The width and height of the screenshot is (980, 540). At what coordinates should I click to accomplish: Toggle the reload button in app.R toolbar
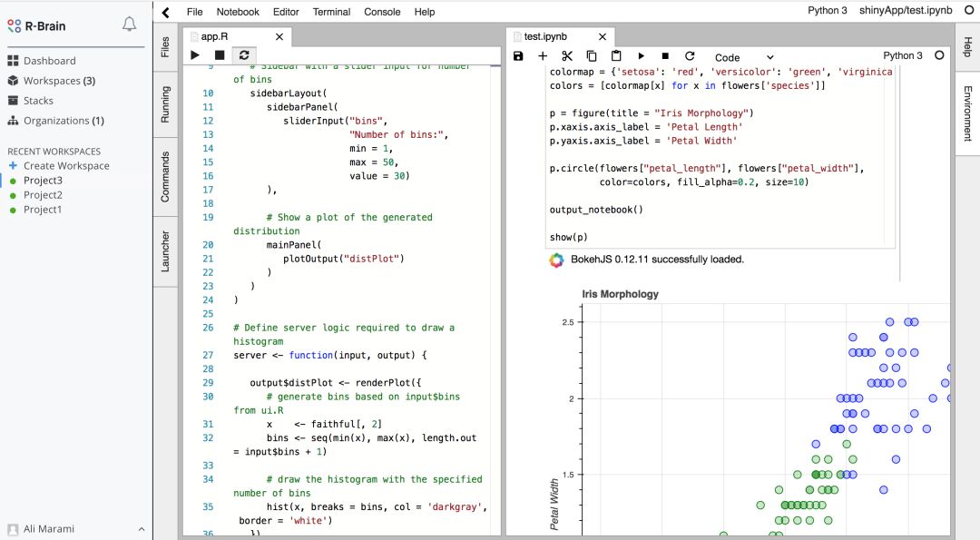244,55
